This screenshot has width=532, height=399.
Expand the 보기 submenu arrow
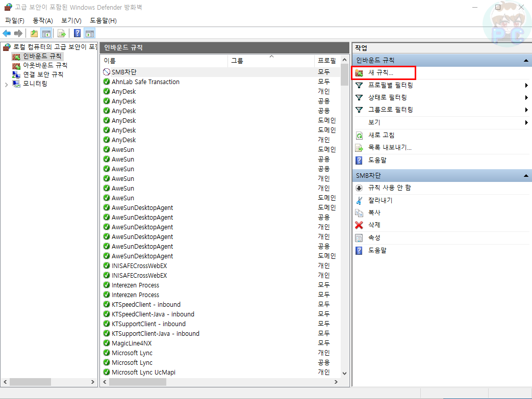tap(526, 122)
